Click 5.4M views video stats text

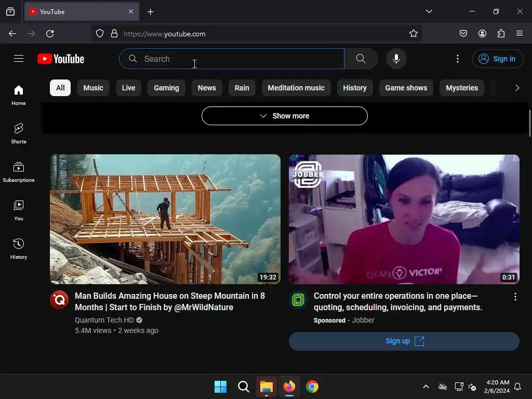click(116, 330)
